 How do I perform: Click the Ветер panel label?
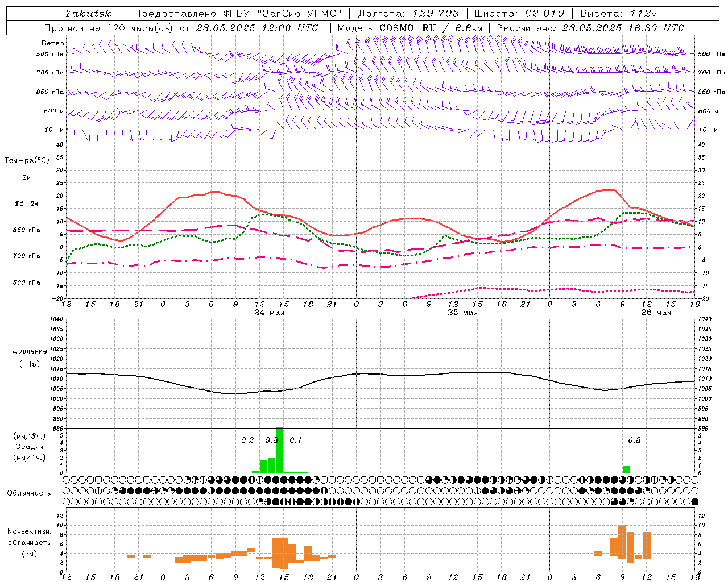(52, 43)
